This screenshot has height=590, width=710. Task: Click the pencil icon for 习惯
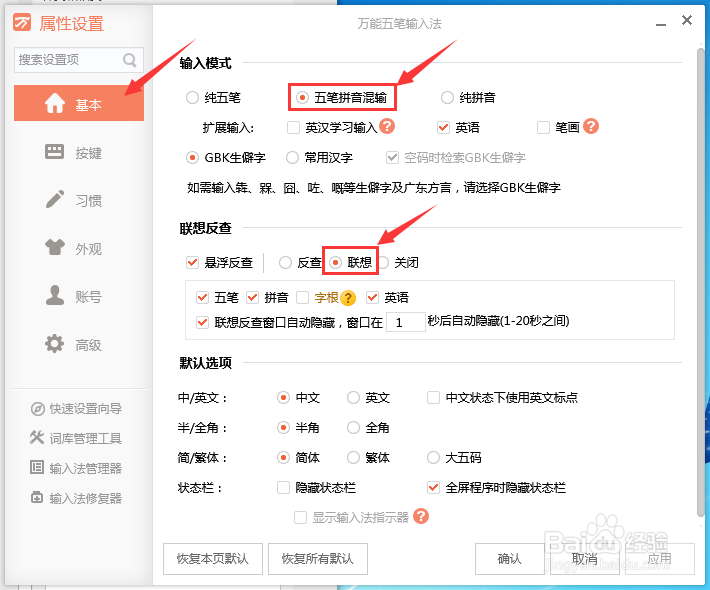(55, 199)
